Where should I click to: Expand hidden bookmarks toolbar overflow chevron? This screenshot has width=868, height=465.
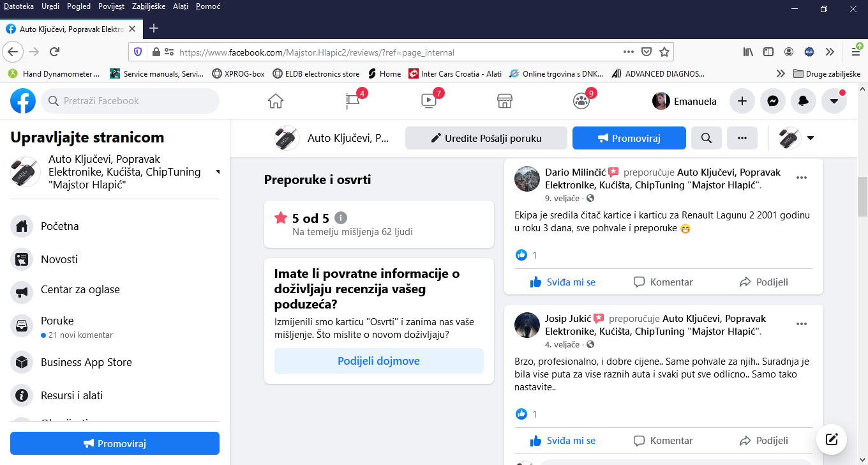780,73
